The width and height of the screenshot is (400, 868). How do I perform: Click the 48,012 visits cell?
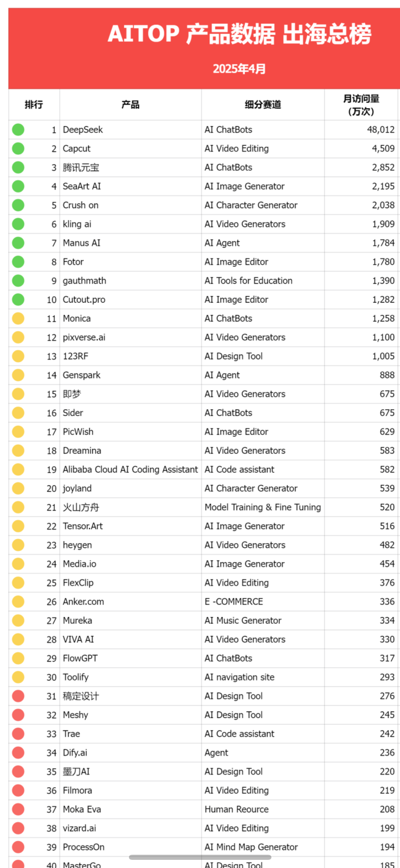(361, 129)
